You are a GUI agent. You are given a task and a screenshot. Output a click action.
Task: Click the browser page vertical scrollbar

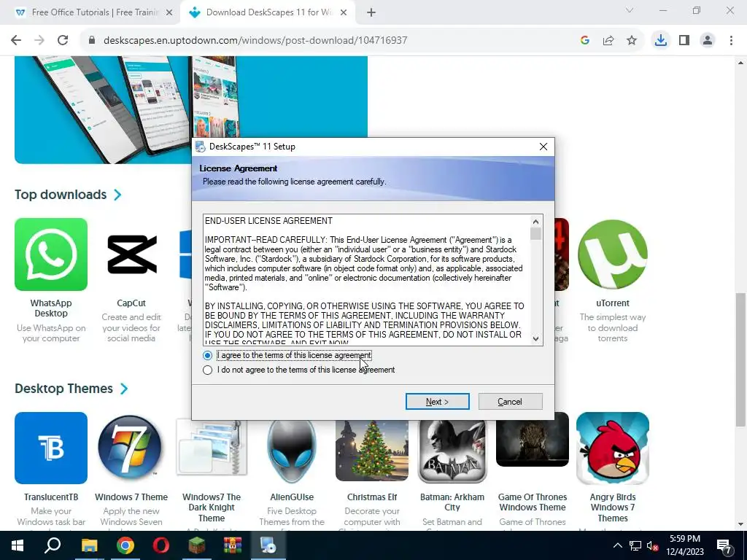click(740, 359)
